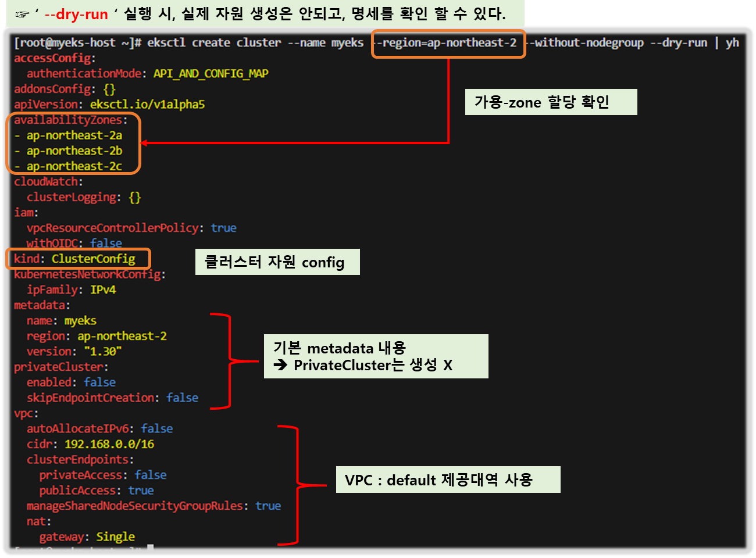Click the 'skipEndpointCreation: false' line
This screenshot has width=756, height=558.
tap(112, 398)
